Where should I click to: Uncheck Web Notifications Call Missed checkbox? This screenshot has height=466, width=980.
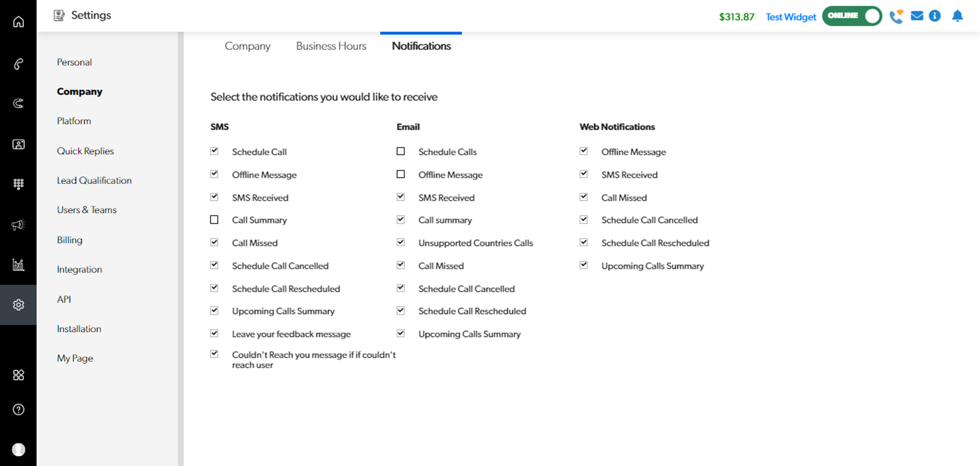[584, 197]
